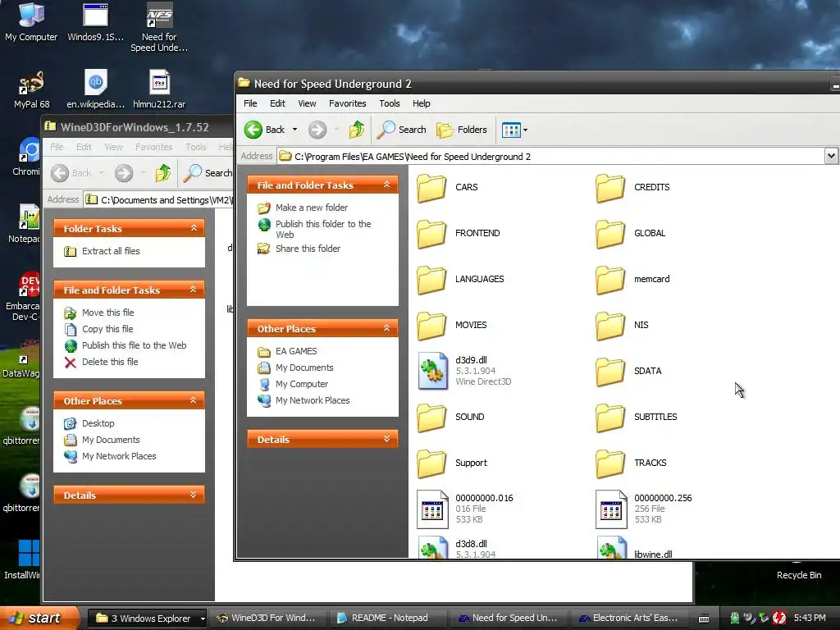
Task: Go to EA GAMES in Other Places
Action: coord(287,351)
